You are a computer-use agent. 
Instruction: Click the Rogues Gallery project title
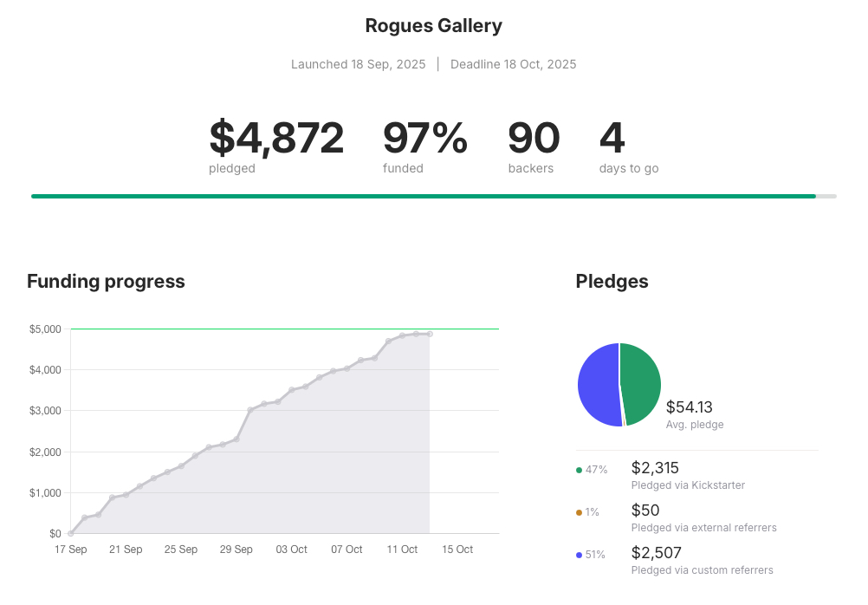pyautogui.click(x=433, y=26)
